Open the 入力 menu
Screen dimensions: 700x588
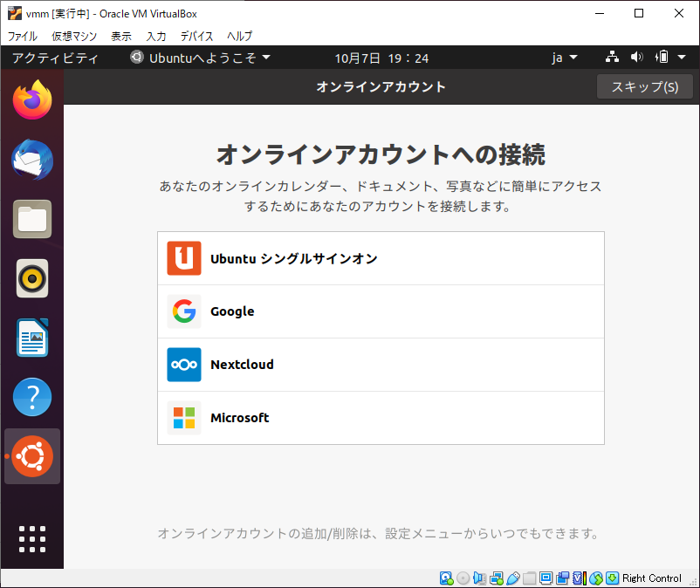coord(156,36)
